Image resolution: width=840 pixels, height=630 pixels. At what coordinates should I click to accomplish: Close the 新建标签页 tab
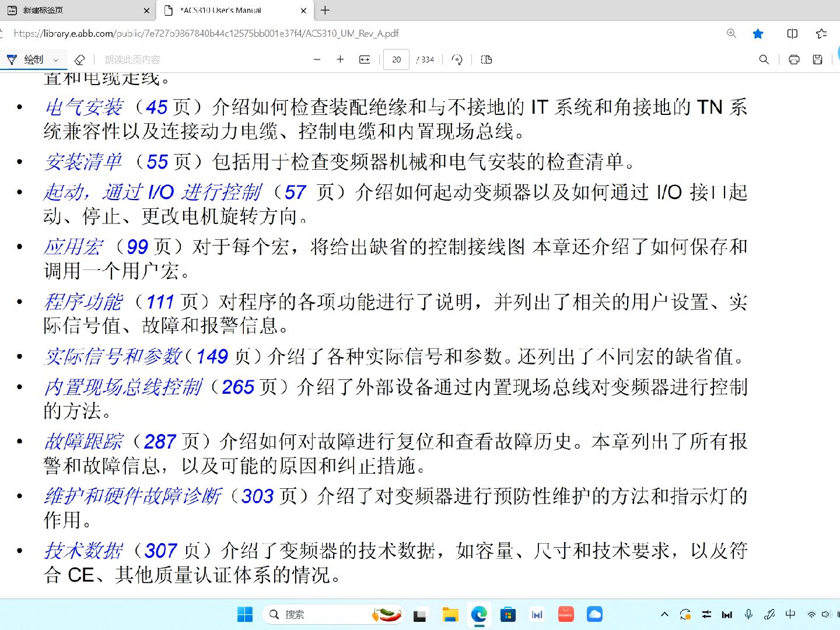pyautogui.click(x=146, y=10)
